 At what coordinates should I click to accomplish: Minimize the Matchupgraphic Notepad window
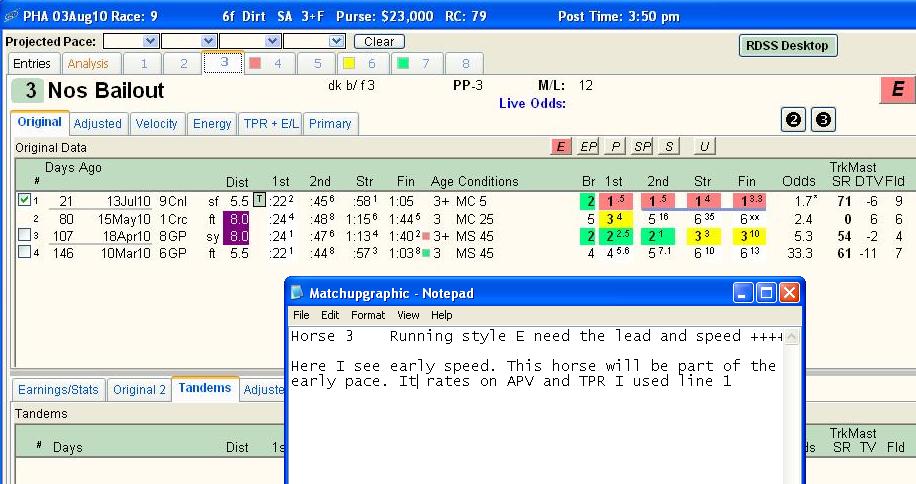click(742, 293)
